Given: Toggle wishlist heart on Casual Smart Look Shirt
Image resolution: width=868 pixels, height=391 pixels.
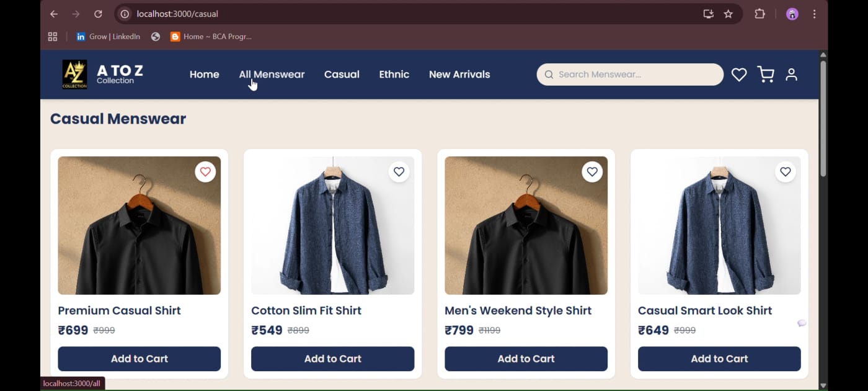Looking at the screenshot, I should (x=786, y=172).
